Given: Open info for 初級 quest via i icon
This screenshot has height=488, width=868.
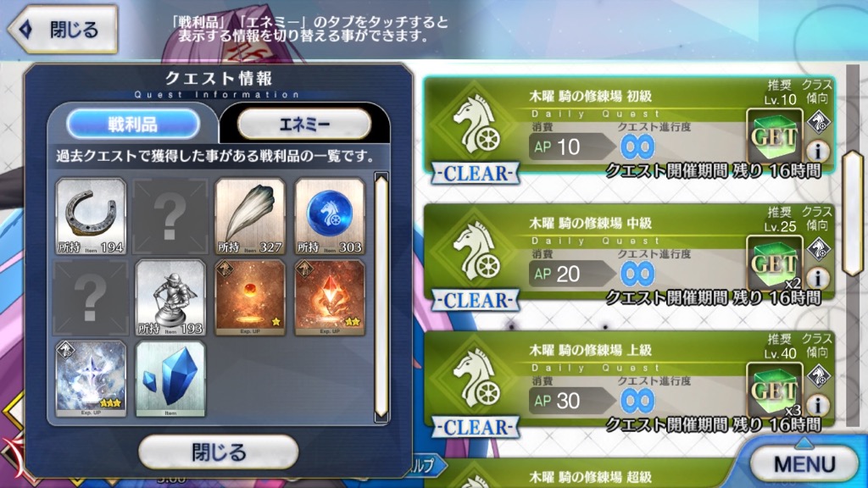Looking at the screenshot, I should [818, 151].
